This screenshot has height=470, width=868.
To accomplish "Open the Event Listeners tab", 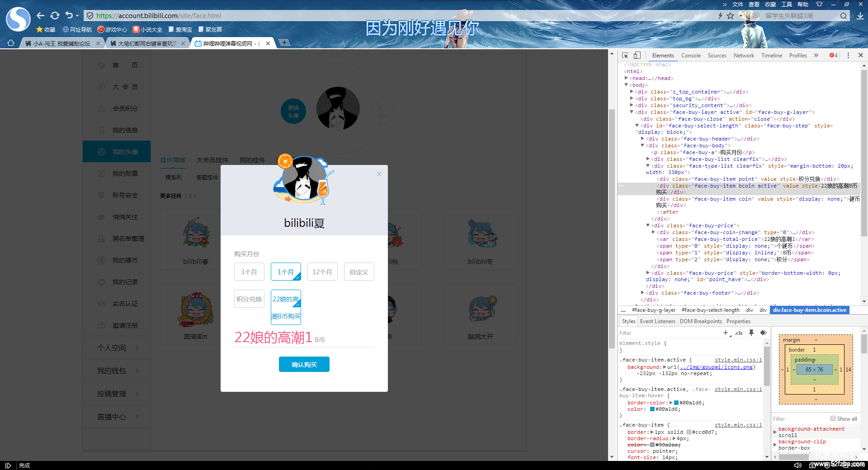I will (657, 321).
